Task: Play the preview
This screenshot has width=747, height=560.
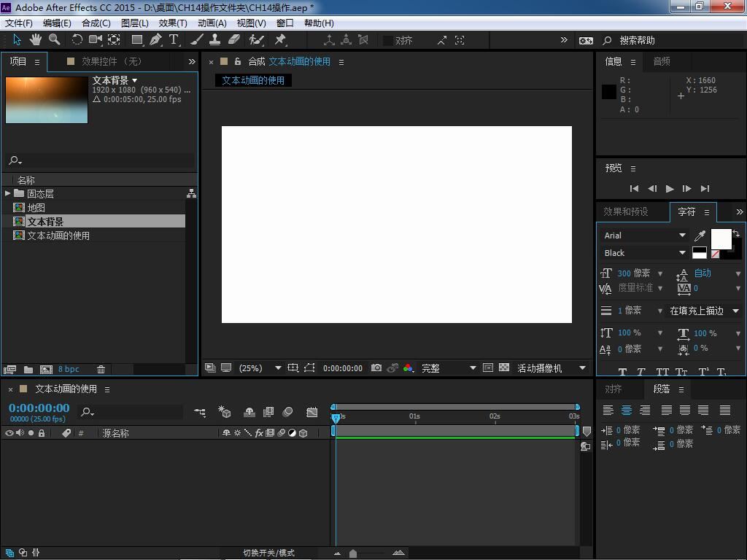Action: click(670, 189)
